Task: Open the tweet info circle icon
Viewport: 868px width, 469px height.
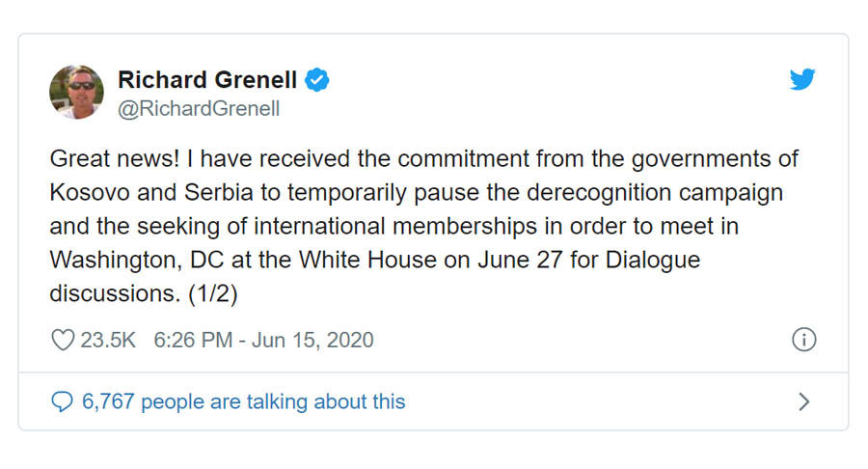Action: tap(803, 340)
